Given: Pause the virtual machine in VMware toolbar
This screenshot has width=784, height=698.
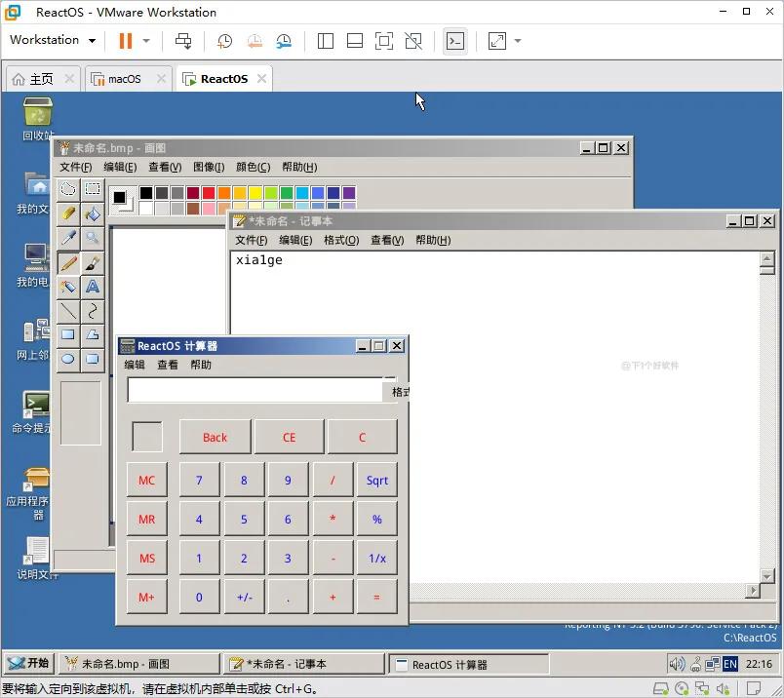Looking at the screenshot, I should [x=124, y=40].
